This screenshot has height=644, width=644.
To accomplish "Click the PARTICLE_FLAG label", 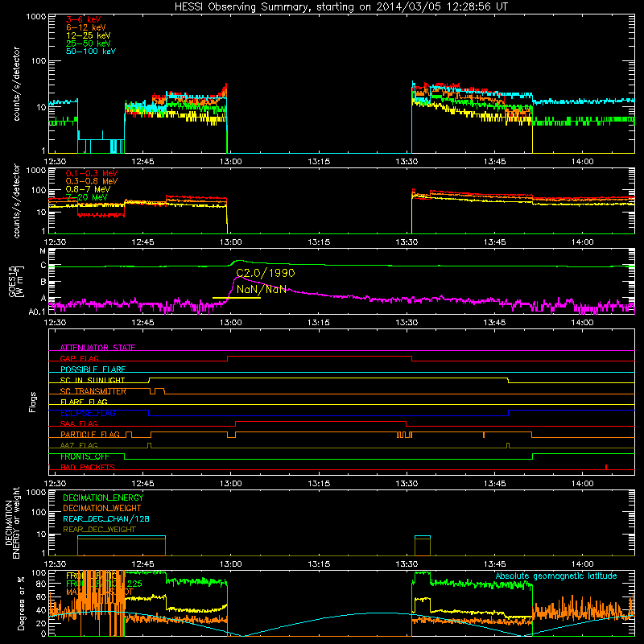I will 90,434.
